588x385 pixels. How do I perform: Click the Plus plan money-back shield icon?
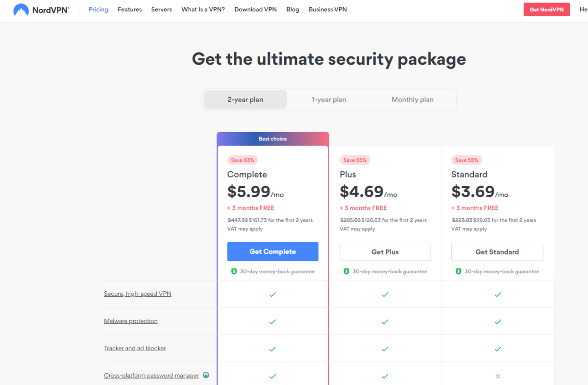346,271
